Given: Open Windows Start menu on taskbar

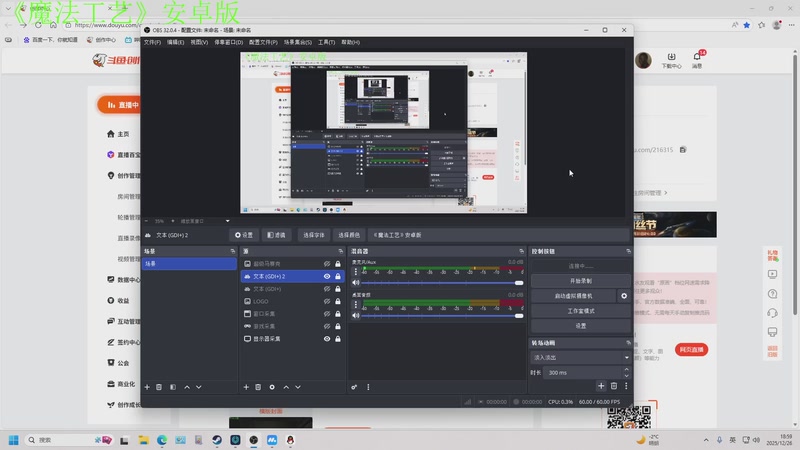Looking at the screenshot, I should [14, 440].
